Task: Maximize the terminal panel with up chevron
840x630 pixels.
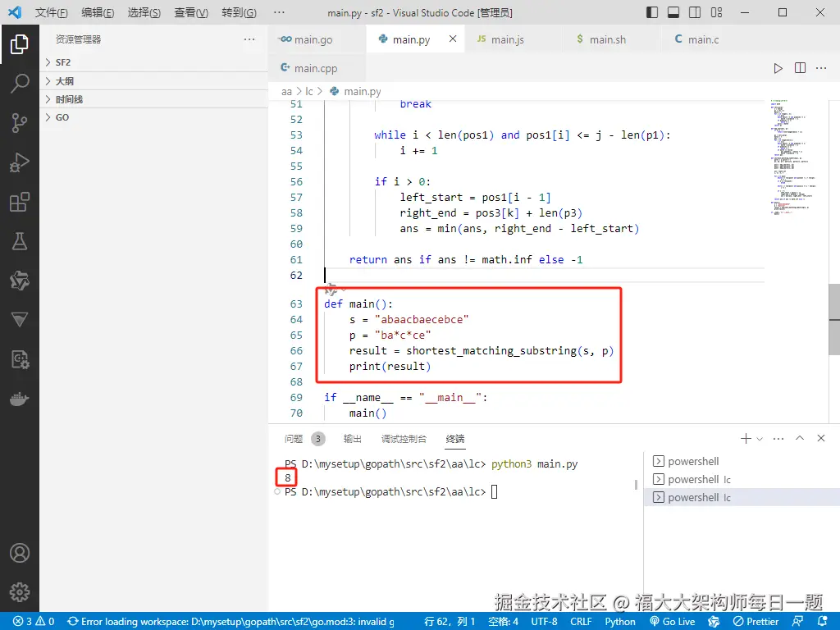Action: [799, 438]
